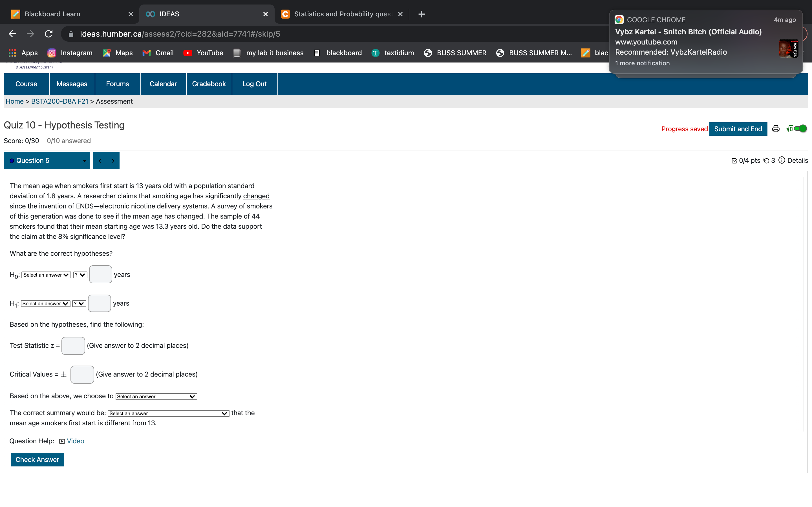This screenshot has height=507, width=812.
Task: Open the Details info icon
Action: click(782, 160)
